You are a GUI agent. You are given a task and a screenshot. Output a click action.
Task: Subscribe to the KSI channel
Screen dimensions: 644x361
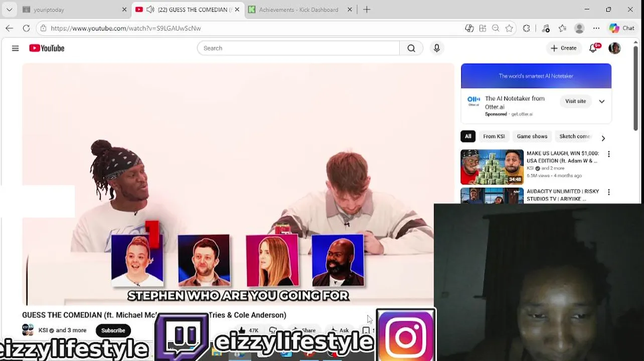pos(113,330)
